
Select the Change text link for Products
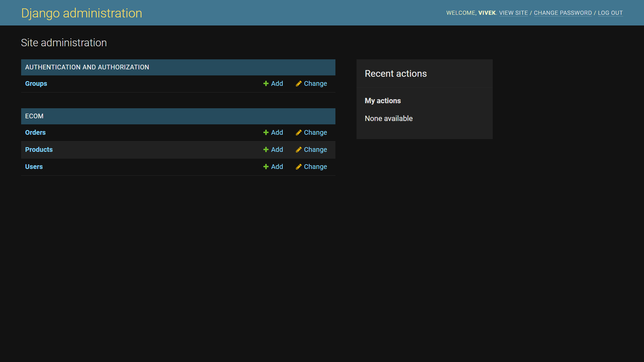tap(315, 149)
